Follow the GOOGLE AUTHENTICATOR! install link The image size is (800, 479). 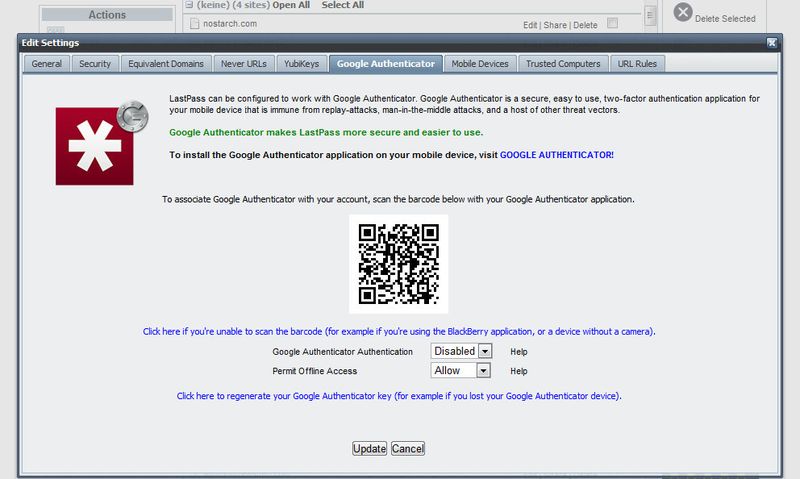(x=557, y=155)
